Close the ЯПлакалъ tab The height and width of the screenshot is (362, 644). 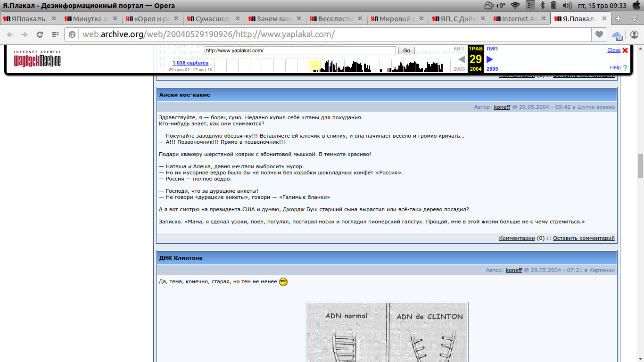(x=54, y=19)
